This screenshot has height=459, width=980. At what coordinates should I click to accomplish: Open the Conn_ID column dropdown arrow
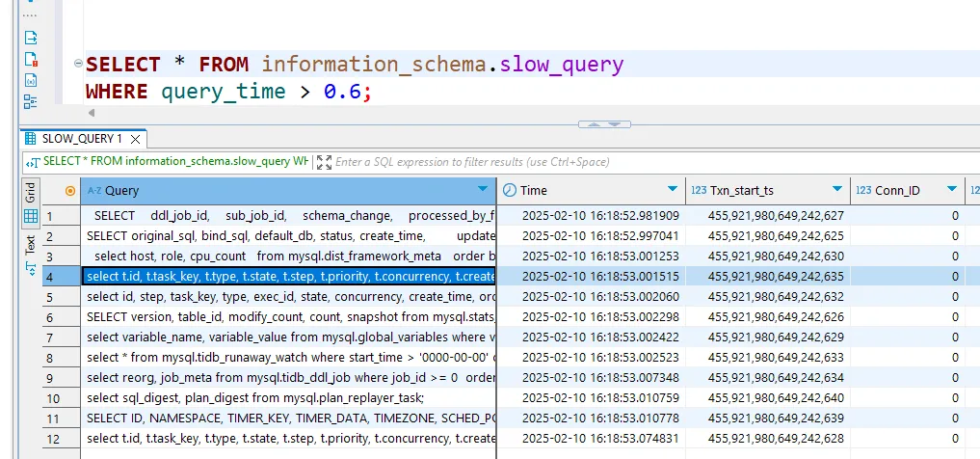tap(951, 189)
